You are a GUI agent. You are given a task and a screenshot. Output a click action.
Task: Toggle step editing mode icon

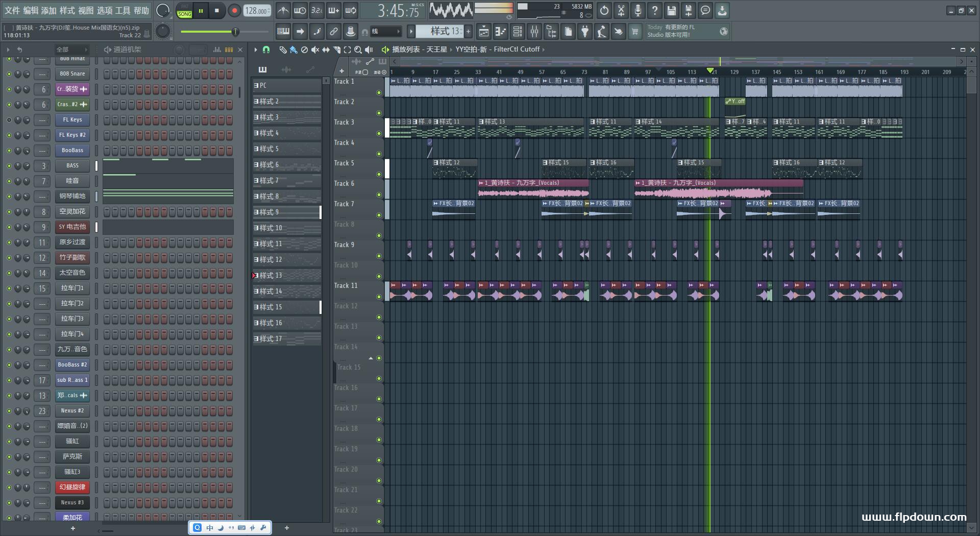pyautogui.click(x=316, y=32)
